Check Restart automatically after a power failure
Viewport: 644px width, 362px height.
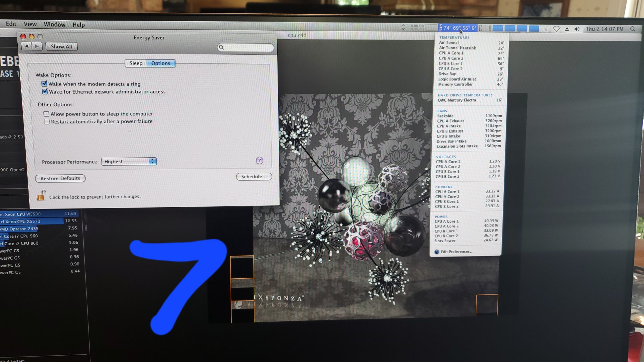click(x=47, y=121)
